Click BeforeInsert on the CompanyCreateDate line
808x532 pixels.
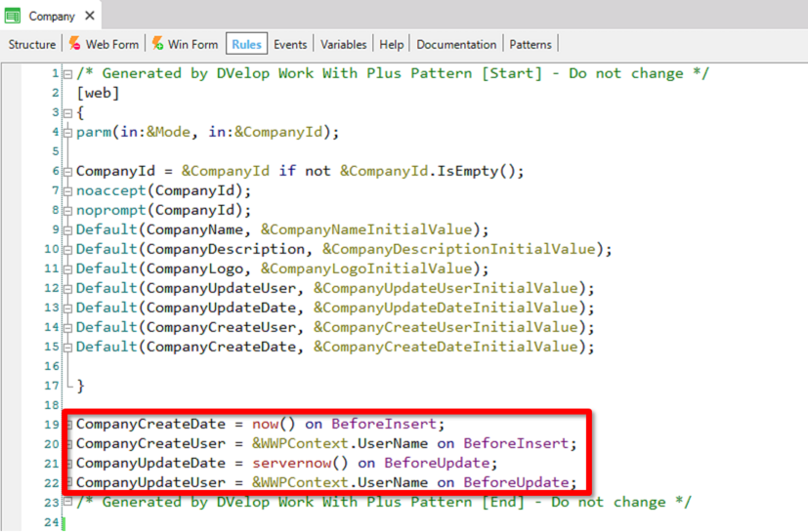click(384, 424)
